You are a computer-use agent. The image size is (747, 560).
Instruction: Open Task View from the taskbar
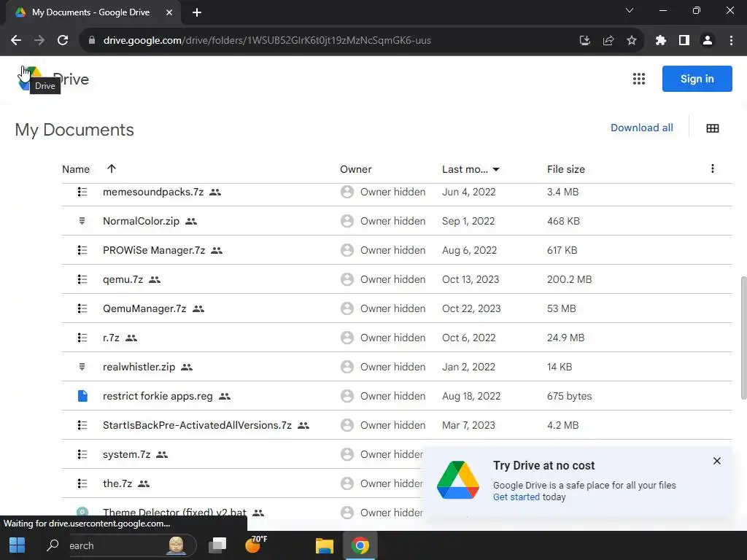(x=217, y=545)
